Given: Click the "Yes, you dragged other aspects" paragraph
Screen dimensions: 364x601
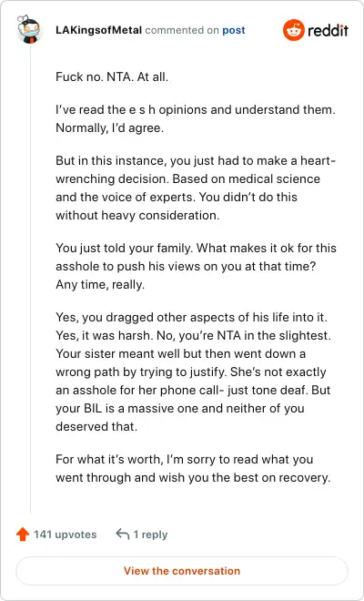Looking at the screenshot, I should 193,372.
